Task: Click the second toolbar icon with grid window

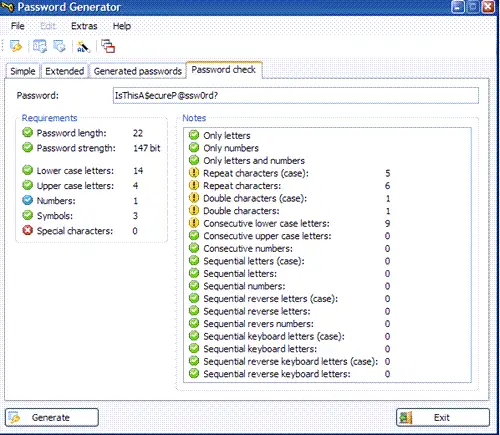Action: [40, 46]
